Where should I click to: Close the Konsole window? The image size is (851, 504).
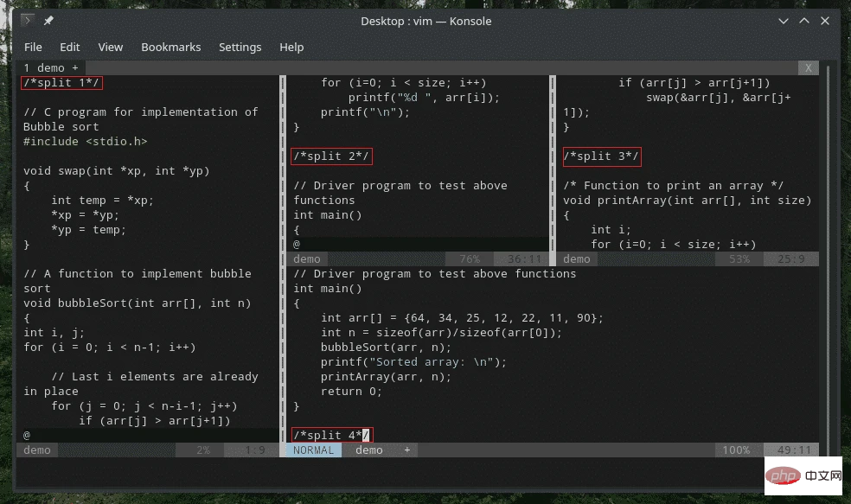click(825, 21)
